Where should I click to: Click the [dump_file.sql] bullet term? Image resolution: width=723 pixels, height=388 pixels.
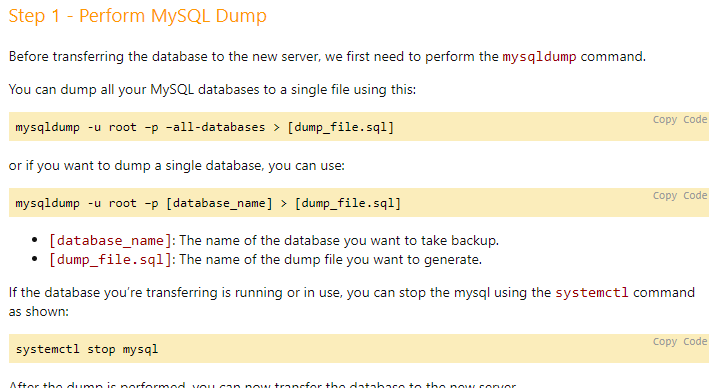pos(110,260)
